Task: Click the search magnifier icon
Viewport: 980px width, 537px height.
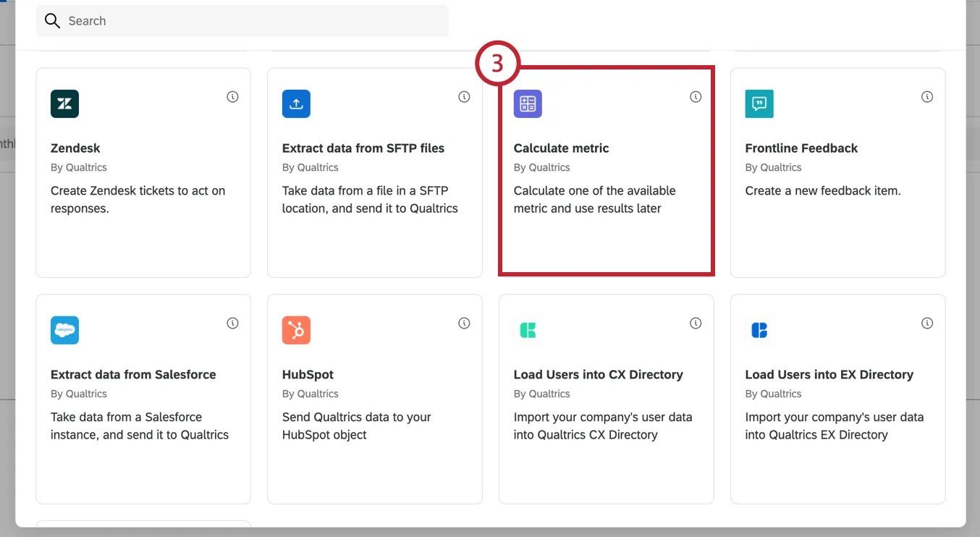Action: coord(52,20)
